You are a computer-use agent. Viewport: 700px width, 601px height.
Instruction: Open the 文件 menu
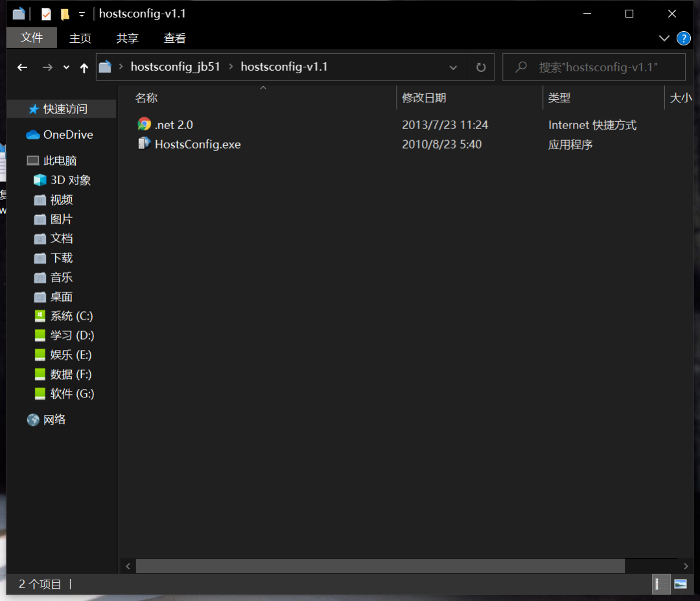point(31,38)
